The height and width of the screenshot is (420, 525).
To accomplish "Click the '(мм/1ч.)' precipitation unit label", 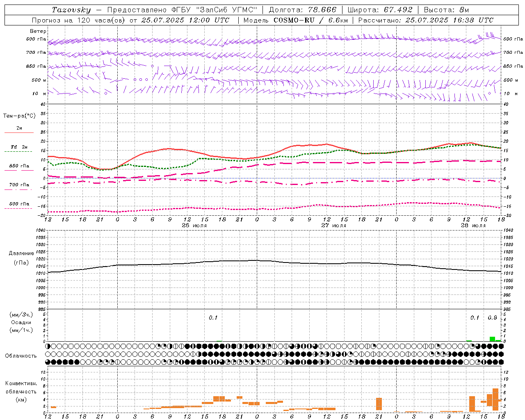I will [x=21, y=330].
